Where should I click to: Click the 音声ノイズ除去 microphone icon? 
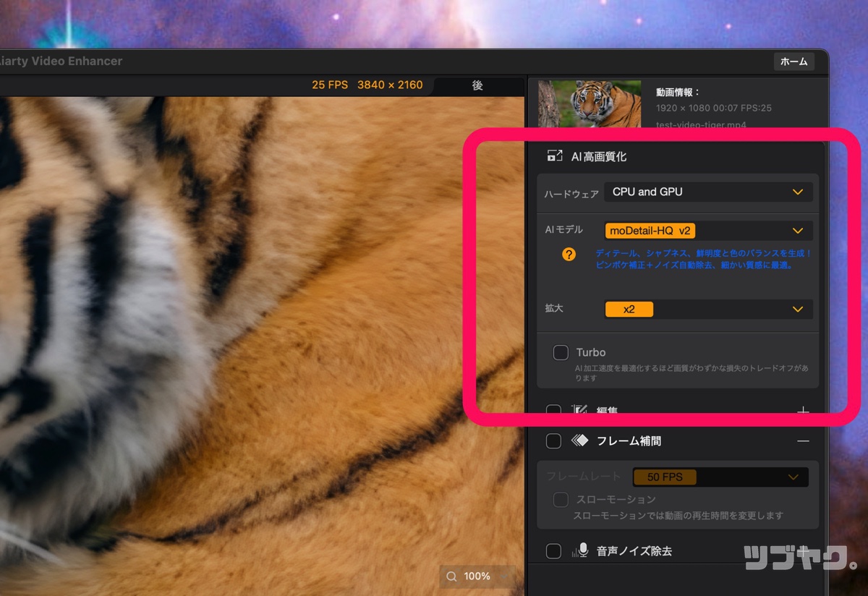579,551
